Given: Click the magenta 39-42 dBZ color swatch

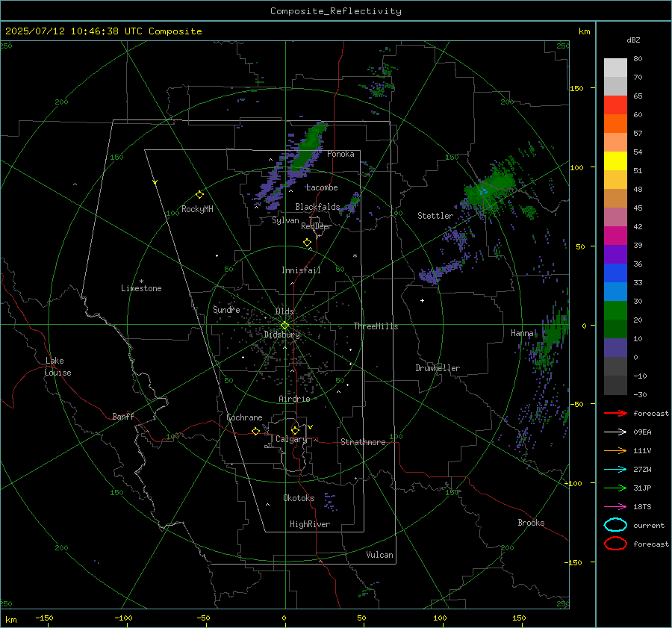Looking at the screenshot, I should click(615, 236).
